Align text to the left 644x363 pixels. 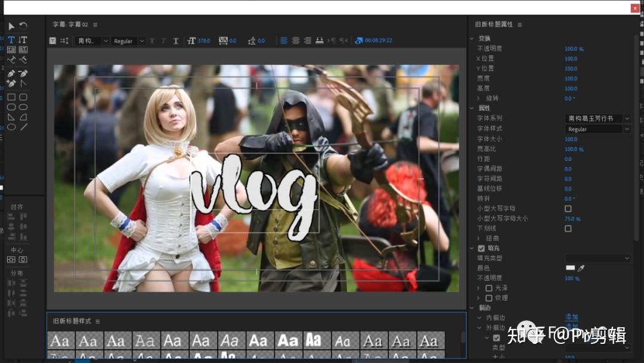[x=284, y=41]
